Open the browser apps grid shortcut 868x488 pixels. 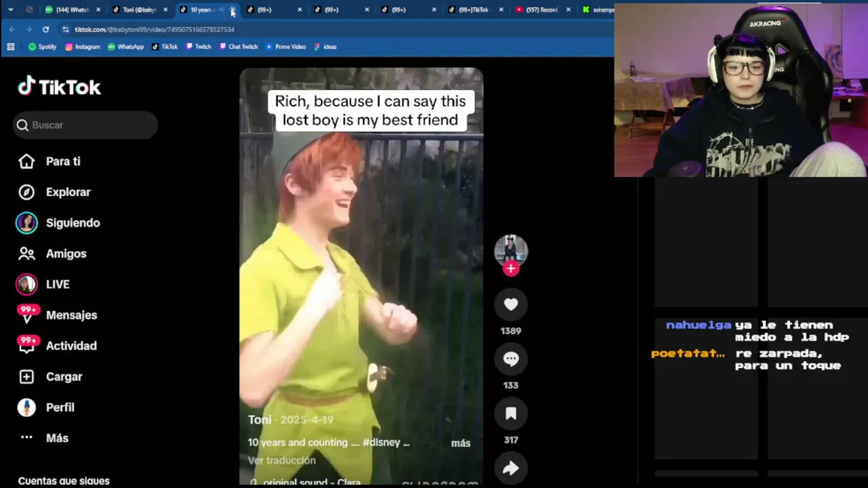click(x=11, y=47)
